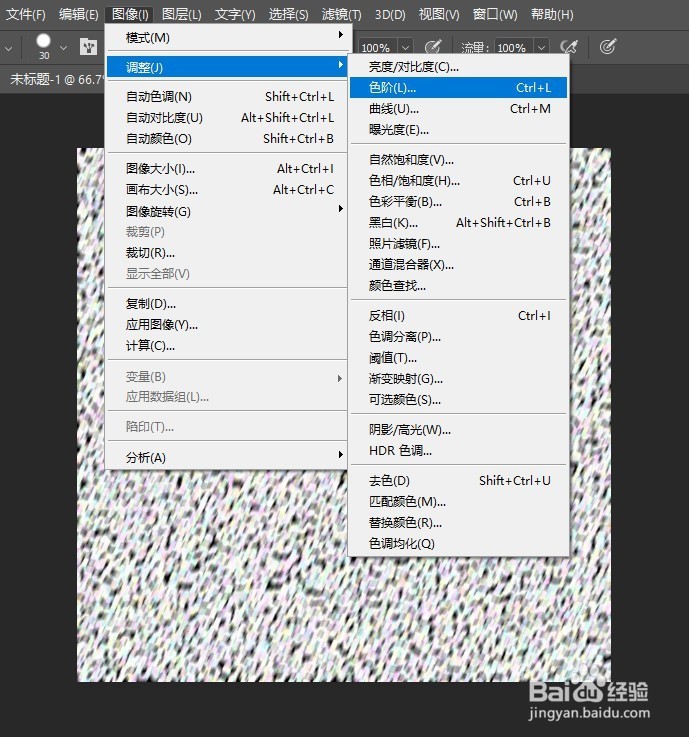Apply 去色(D) desaturate
The image size is (689, 737).
[458, 480]
